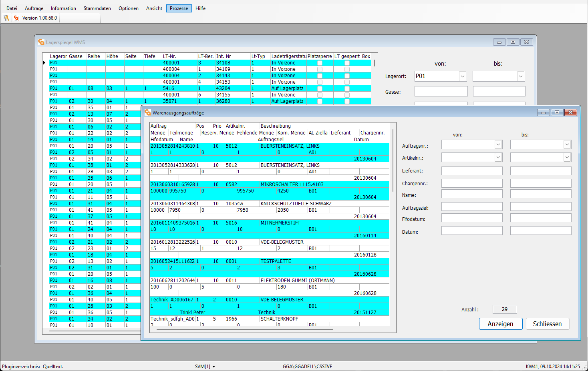Click the orange logo icon beside the version label
The width and height of the screenshot is (588, 371).
[x=16, y=18]
